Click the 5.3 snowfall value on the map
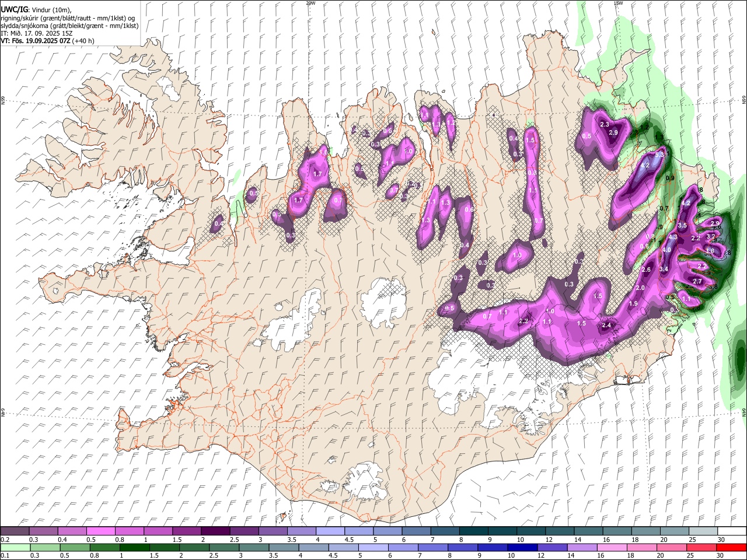This screenshot has width=747, height=560. (659, 155)
